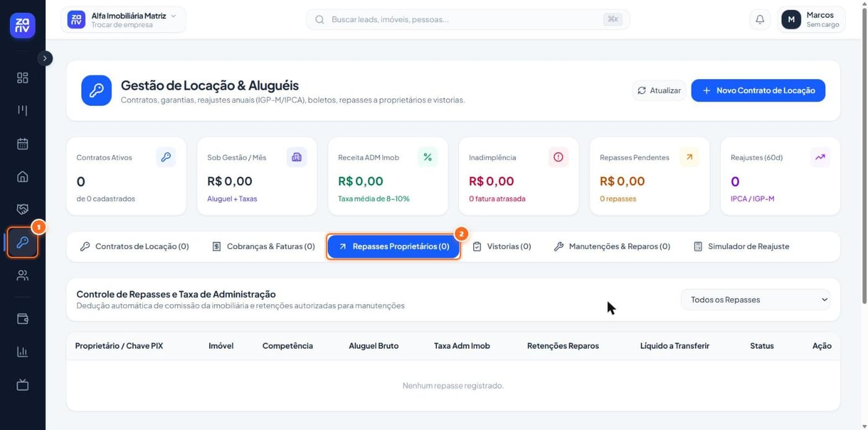
Task: Click the Proprietário / Chave PIX column header
Action: point(119,346)
